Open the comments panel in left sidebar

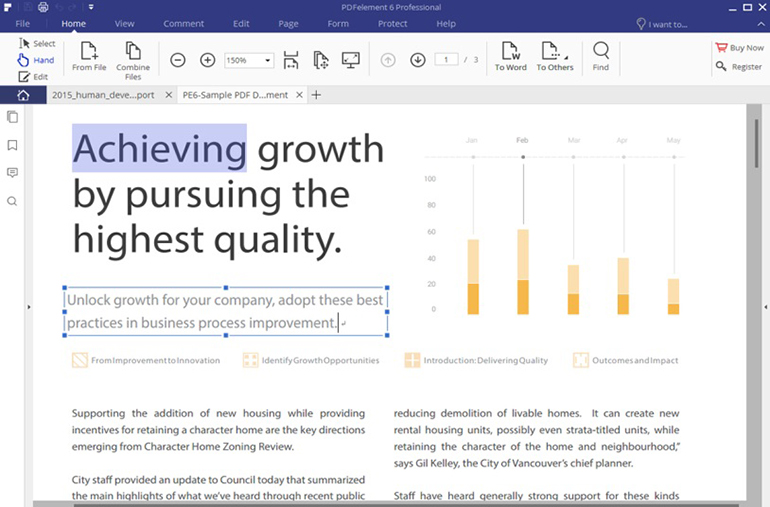(x=12, y=173)
